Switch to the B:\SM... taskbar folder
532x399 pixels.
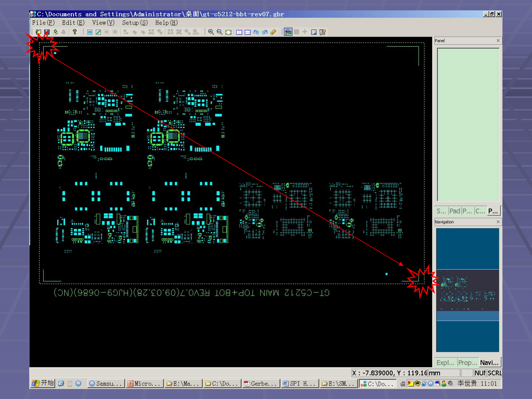[338, 383]
